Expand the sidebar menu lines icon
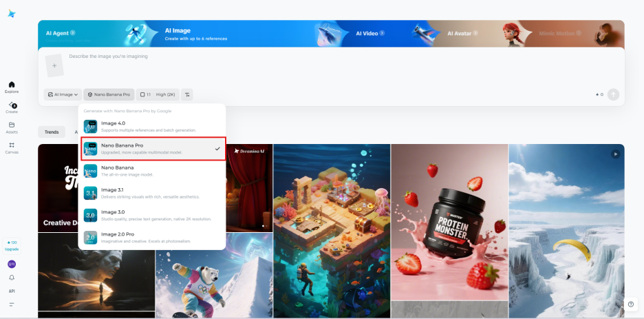The image size is (644, 319). coord(12,305)
